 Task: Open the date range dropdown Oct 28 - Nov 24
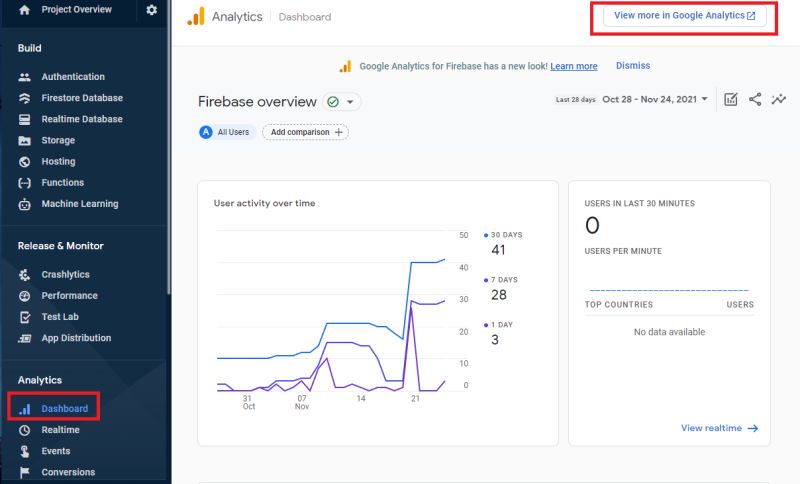coord(655,99)
